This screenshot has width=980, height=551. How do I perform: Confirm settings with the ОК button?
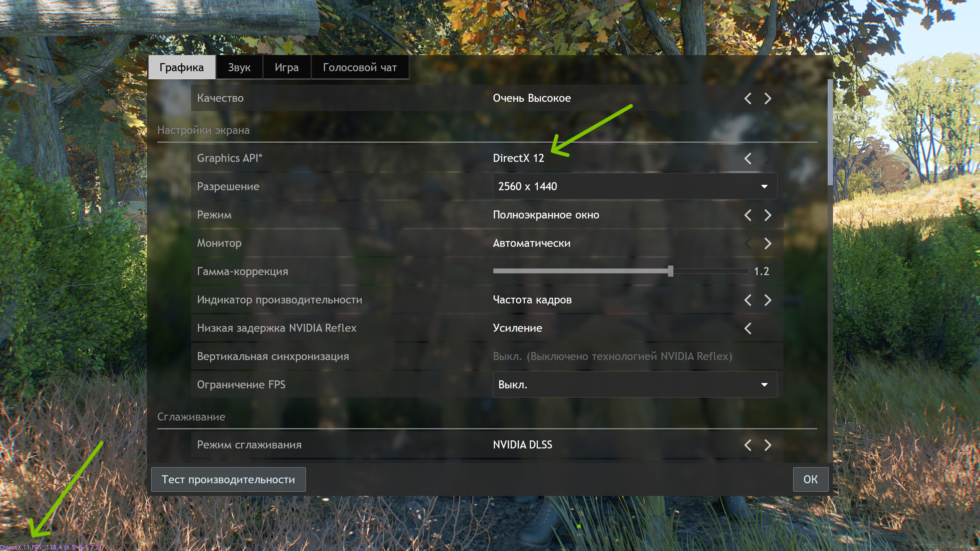point(810,479)
